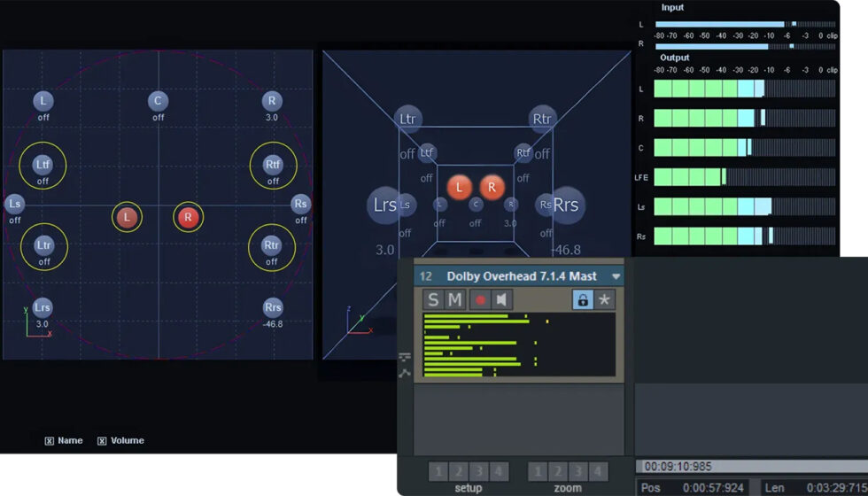The image size is (868, 496).
Task: Arm record on the Dolby Overhead track
Action: click(480, 299)
